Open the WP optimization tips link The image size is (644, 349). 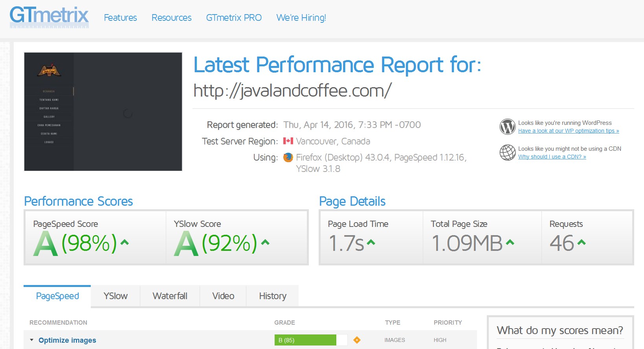[x=569, y=131]
